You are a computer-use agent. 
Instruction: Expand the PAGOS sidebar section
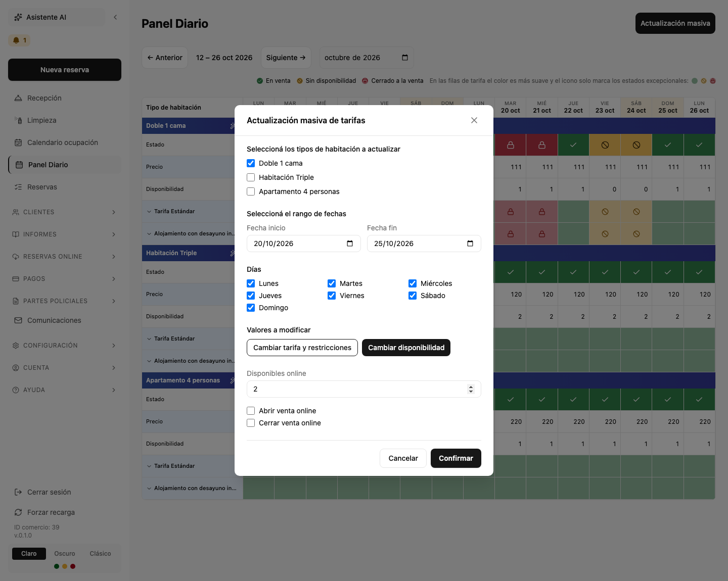click(x=65, y=279)
